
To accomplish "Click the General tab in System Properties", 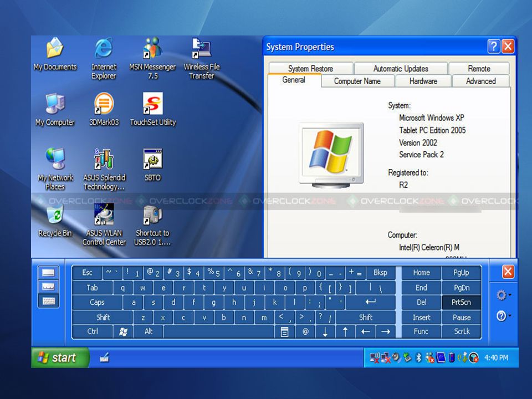I will click(294, 80).
